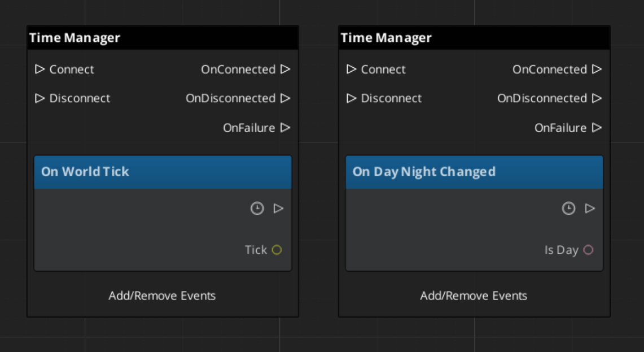Click Add/Remove Events on the left node
Screen dimensions: 644x352
tap(163, 295)
